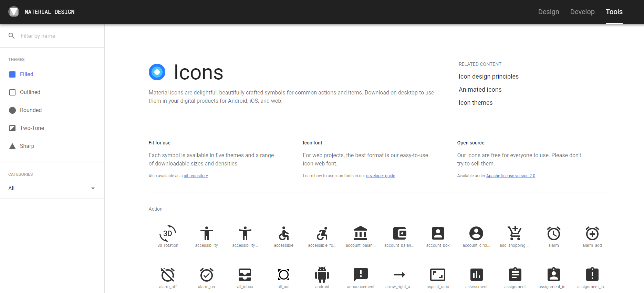Select the alarm_add icon
Screen dimensions: 644x293
(x=592, y=234)
